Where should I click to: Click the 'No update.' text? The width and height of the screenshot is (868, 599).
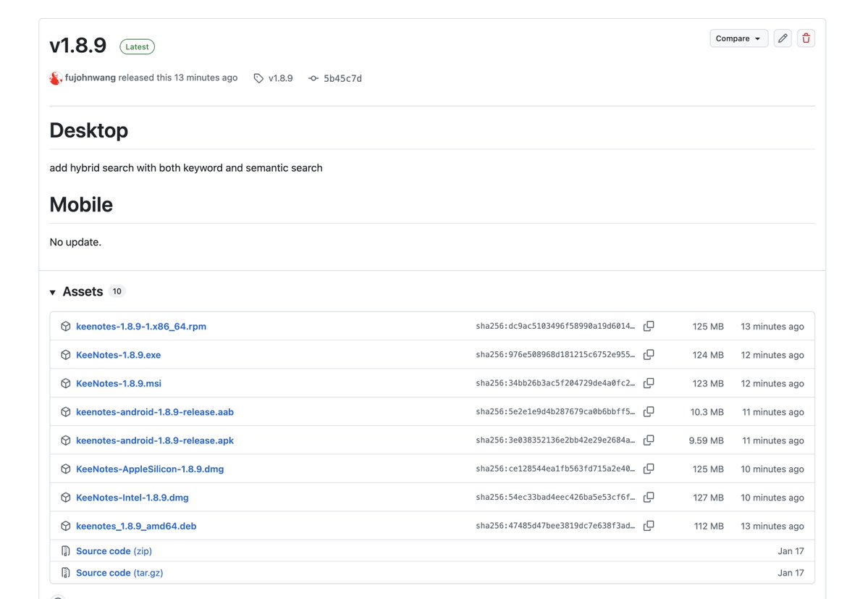click(x=75, y=242)
